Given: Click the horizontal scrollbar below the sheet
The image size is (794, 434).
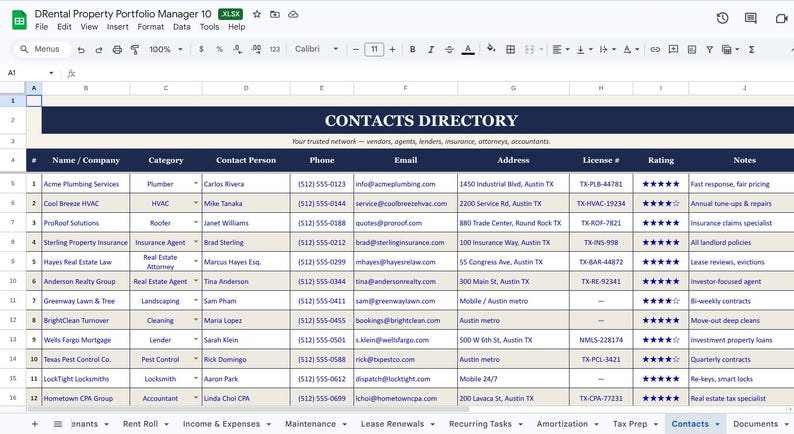Looking at the screenshot, I should (248, 409).
